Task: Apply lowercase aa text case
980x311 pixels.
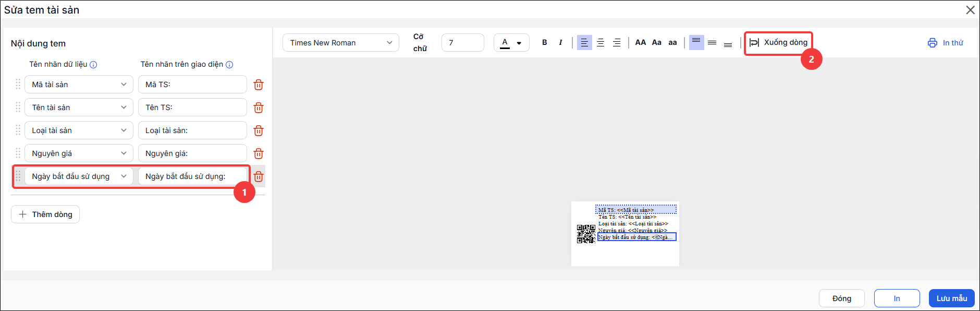Action: coord(673,42)
